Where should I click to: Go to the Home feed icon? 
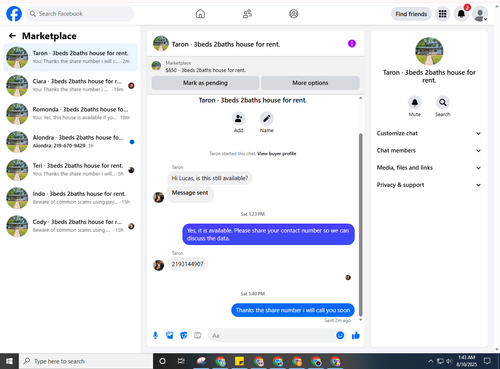pyautogui.click(x=200, y=14)
